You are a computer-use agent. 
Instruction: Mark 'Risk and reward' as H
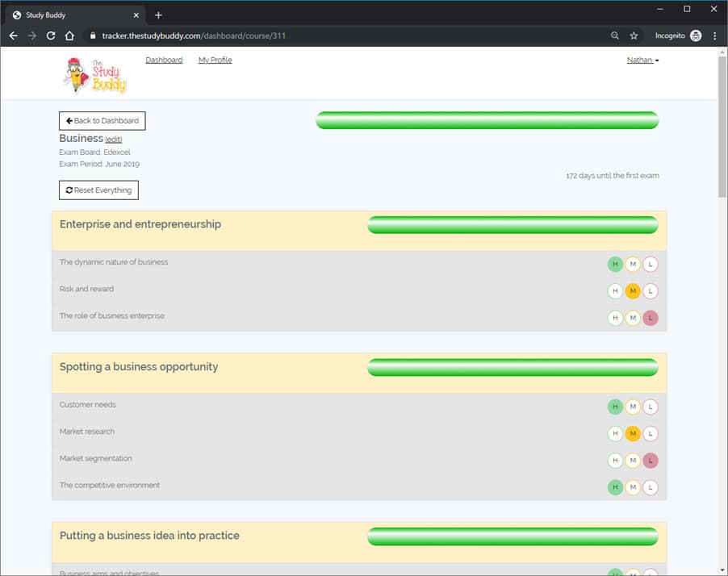point(615,291)
